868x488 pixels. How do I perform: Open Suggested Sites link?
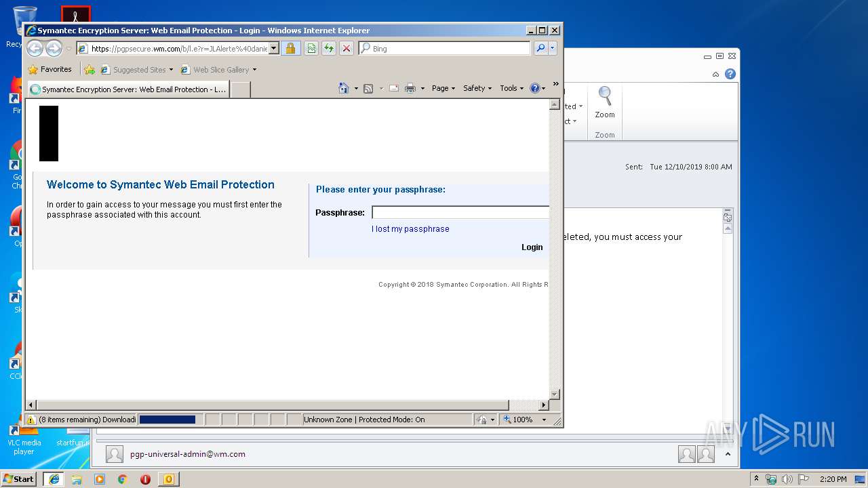point(136,69)
